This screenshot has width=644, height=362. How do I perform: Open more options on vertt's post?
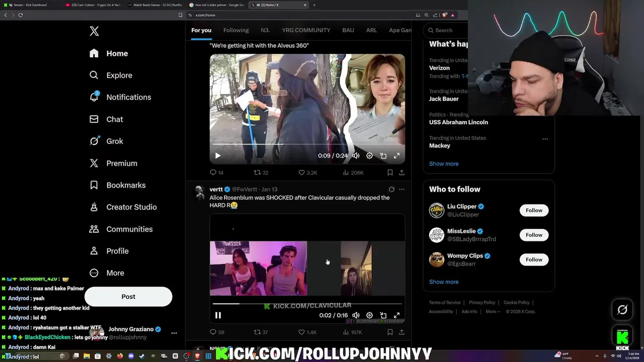pos(401,190)
